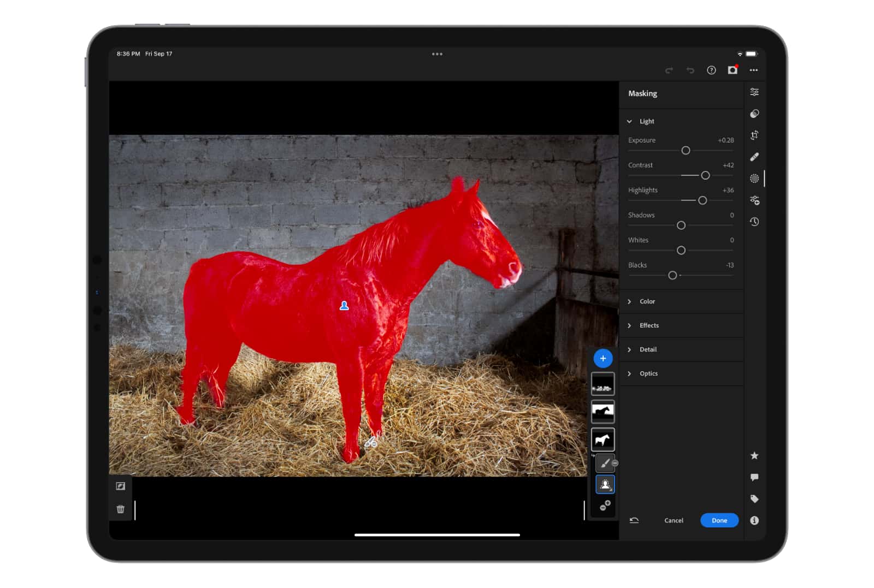Open the Edit sliders panel tab
Image resolution: width=874 pixels, height=588 pixels.
[754, 92]
